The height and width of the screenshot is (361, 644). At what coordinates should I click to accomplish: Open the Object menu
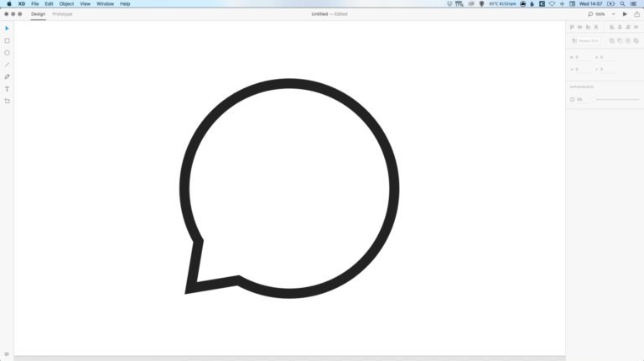pos(66,3)
